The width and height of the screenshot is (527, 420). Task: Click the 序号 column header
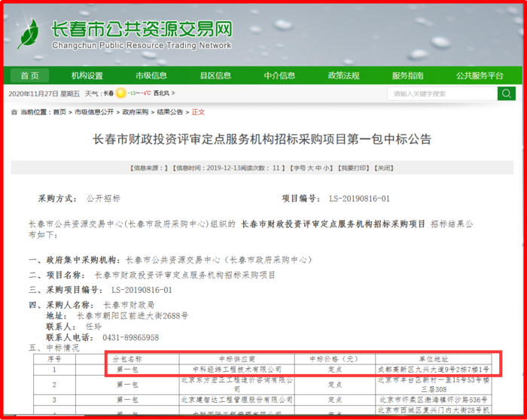coord(54,359)
